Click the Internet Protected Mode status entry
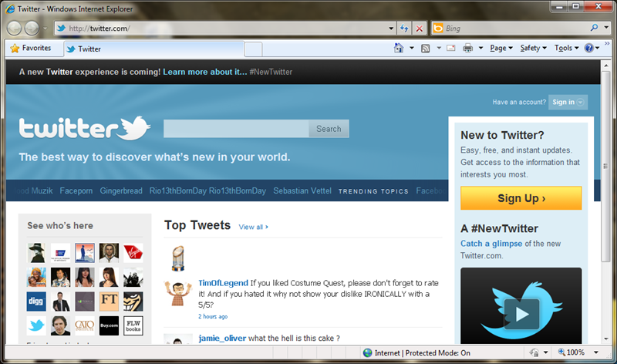The image size is (617, 364). point(417,353)
